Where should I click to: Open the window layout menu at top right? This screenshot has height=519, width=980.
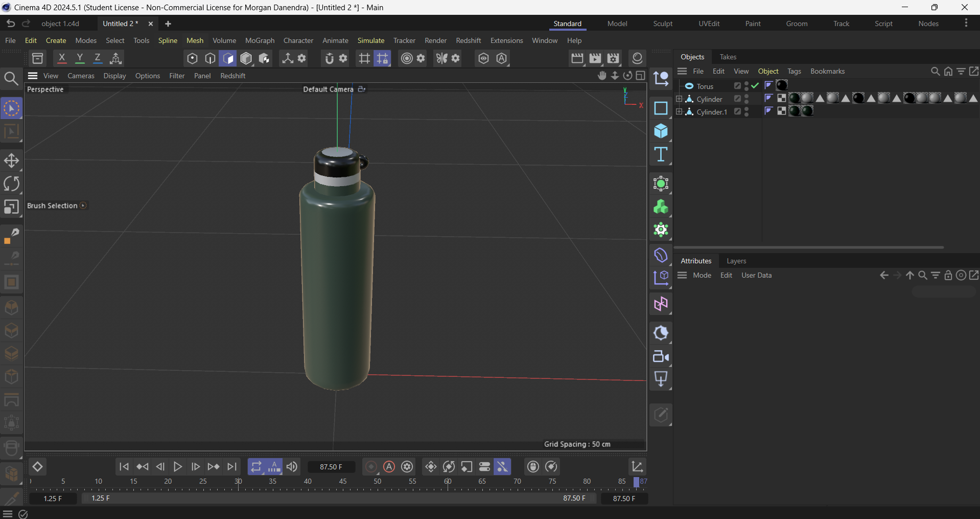click(x=966, y=23)
